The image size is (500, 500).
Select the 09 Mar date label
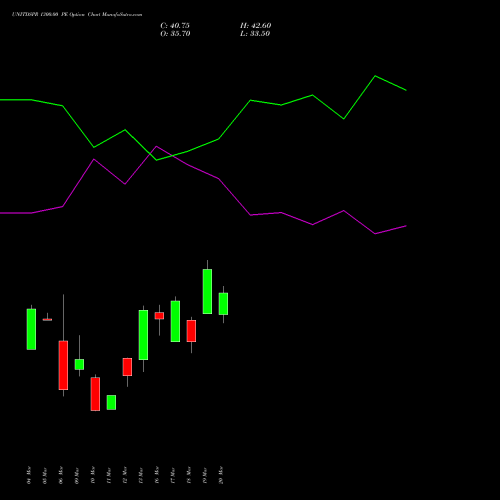77,476
